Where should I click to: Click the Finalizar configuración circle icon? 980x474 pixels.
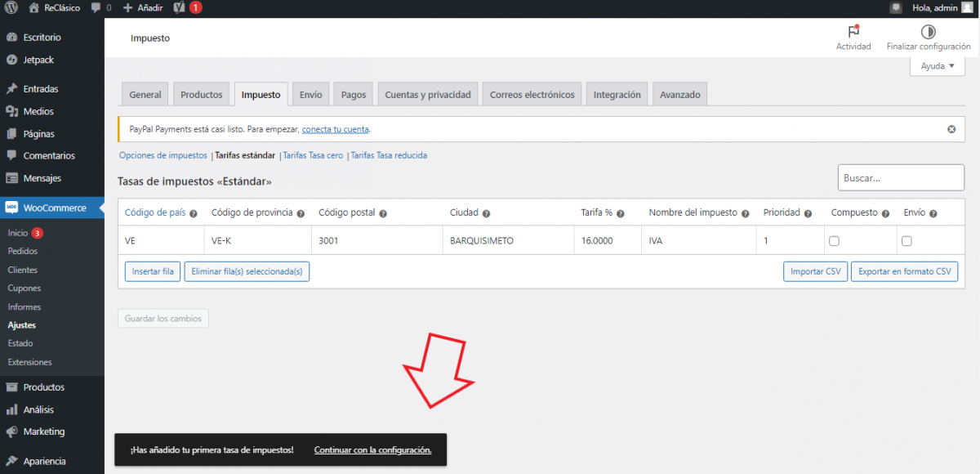929,32
